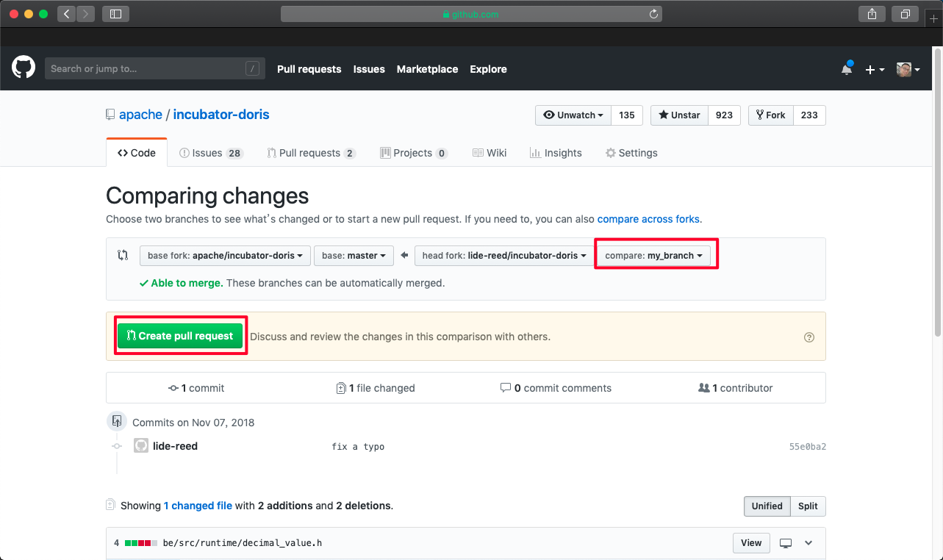View the 233 forks count

[809, 115]
